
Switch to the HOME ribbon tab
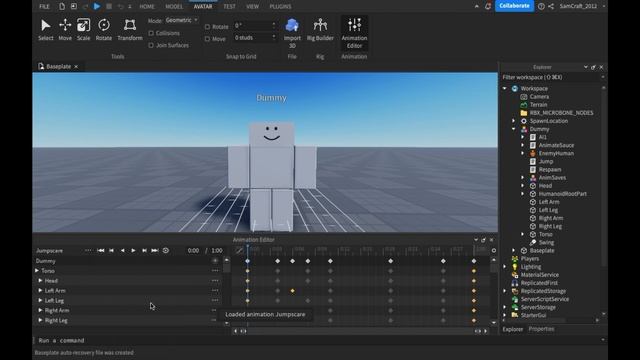(x=147, y=7)
